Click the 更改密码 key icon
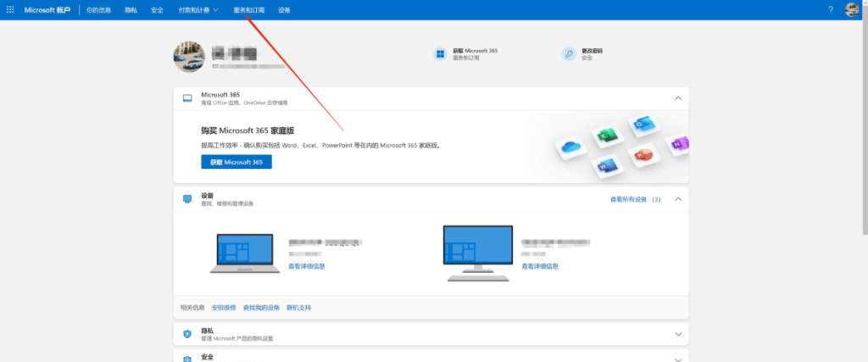868x362 pixels. coord(569,54)
